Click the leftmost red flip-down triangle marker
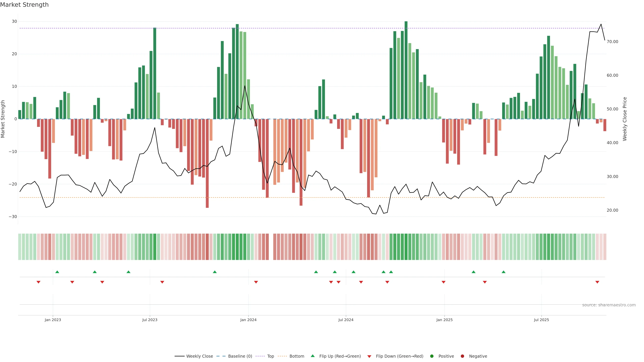The height and width of the screenshot is (362, 644). click(39, 282)
